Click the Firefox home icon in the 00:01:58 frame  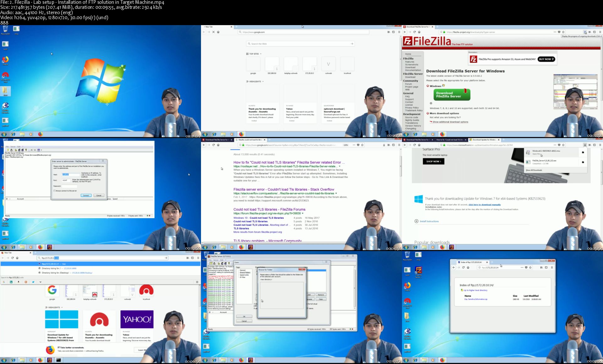(x=218, y=32)
